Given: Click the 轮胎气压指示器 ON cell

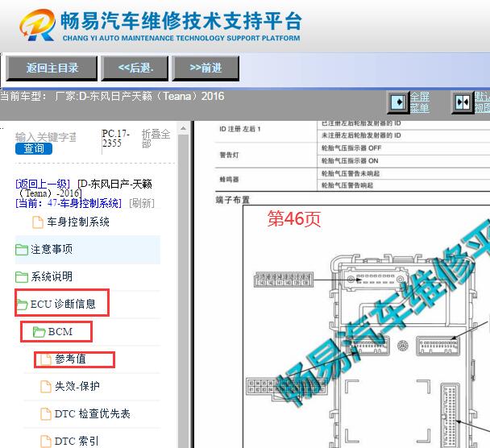Looking at the screenshot, I should (x=350, y=161).
